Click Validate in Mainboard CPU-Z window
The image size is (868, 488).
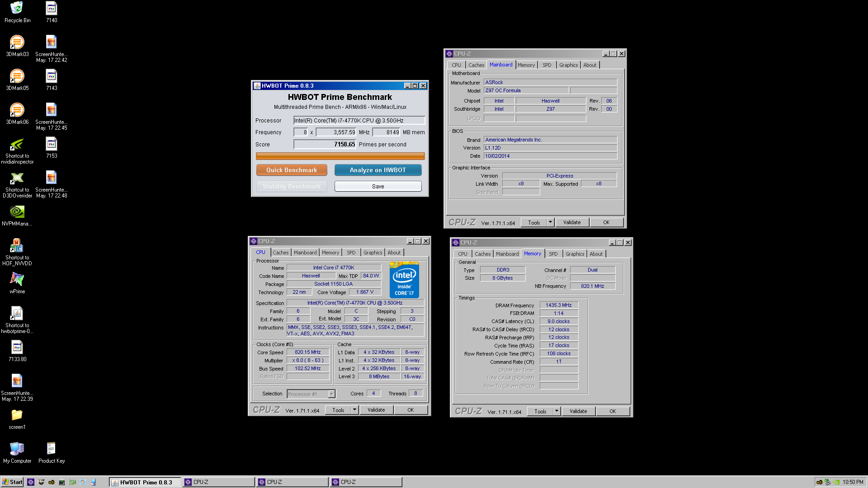click(572, 222)
